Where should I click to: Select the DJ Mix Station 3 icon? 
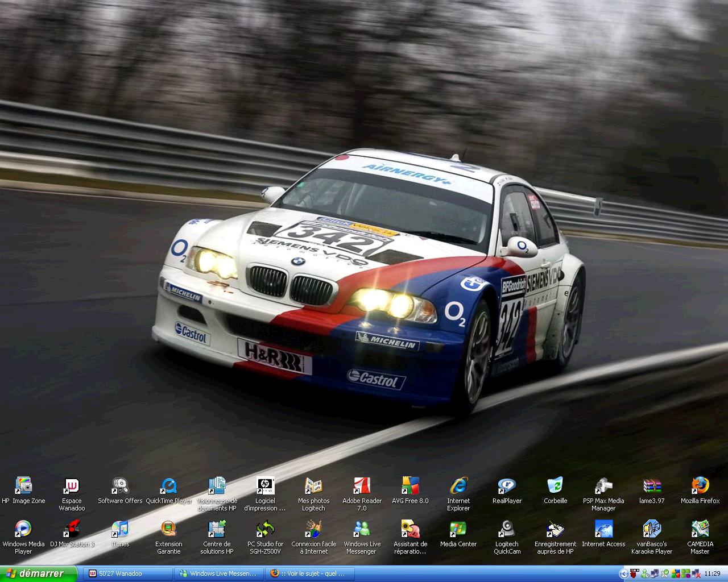[x=72, y=534]
